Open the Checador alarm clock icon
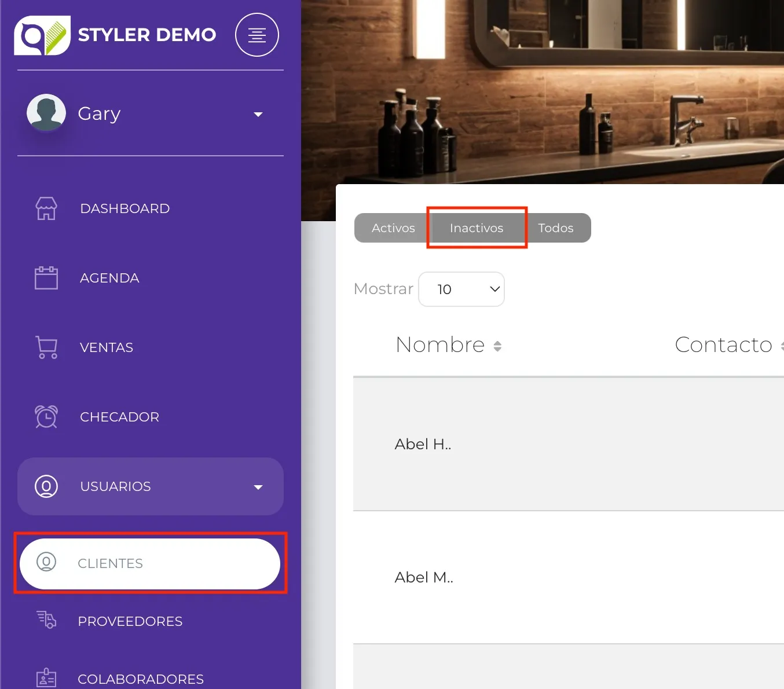This screenshot has height=689, width=784. [46, 417]
